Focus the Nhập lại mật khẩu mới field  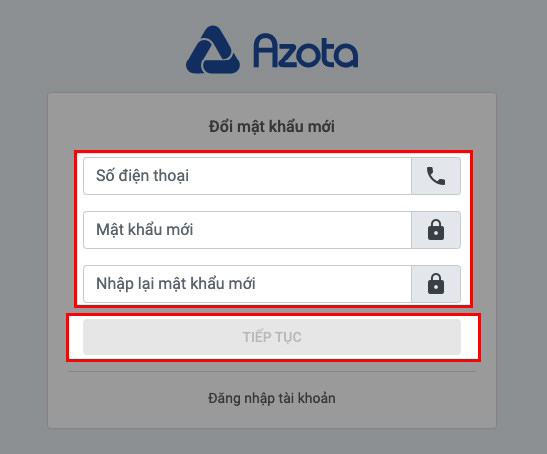[247, 284]
